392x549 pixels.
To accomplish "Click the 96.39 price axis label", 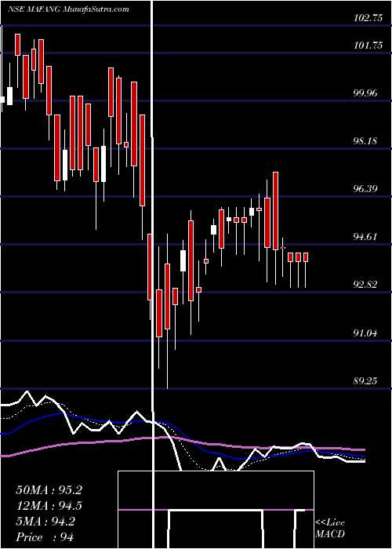I will [x=366, y=189].
